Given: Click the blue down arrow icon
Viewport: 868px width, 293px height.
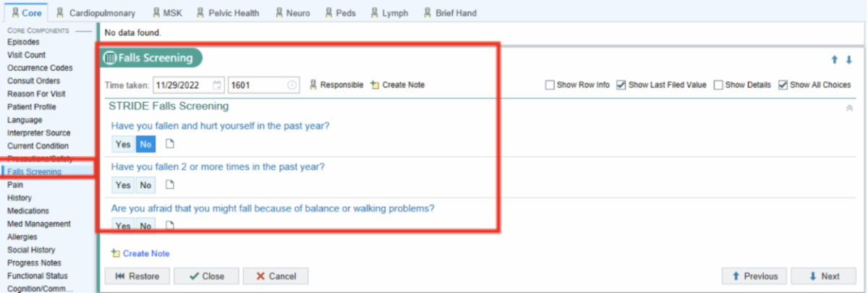Looking at the screenshot, I should pos(848,60).
